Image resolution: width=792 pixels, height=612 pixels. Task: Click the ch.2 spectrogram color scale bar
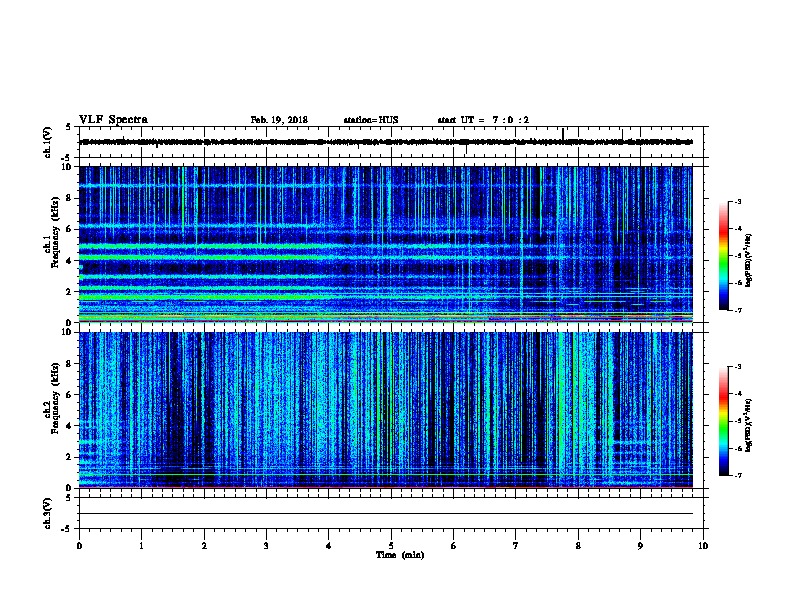pos(723,421)
